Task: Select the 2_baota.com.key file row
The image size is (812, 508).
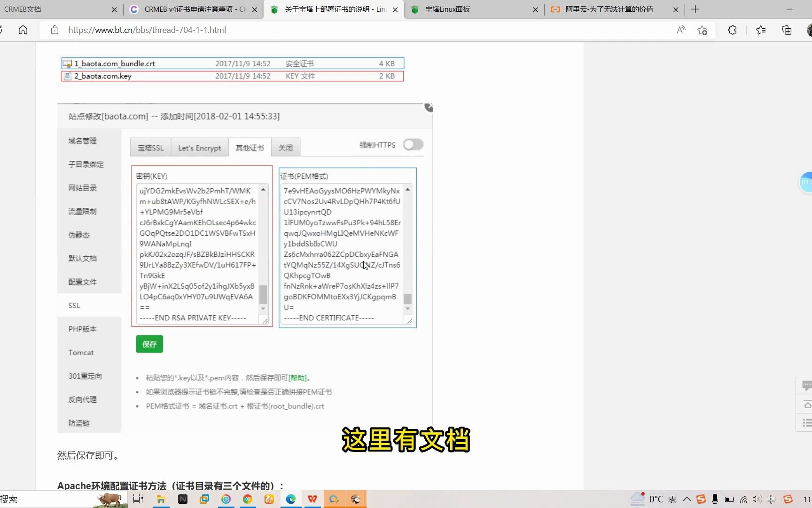Action: click(233, 76)
